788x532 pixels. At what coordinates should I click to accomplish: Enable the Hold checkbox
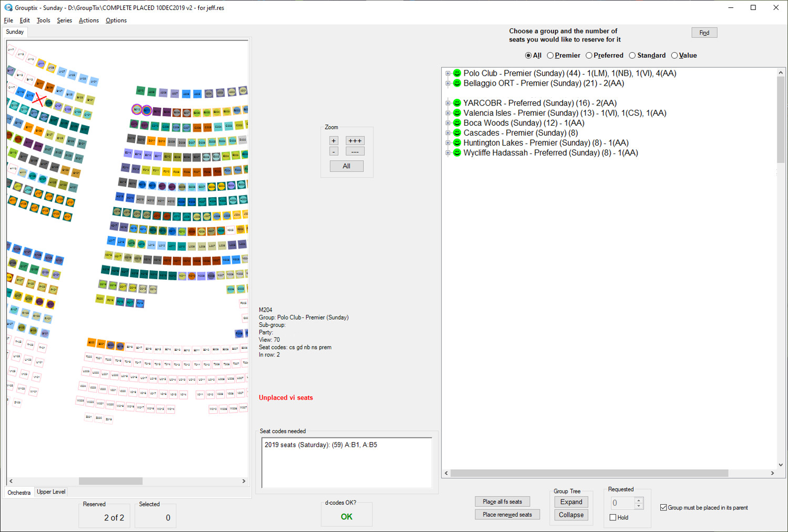click(612, 517)
